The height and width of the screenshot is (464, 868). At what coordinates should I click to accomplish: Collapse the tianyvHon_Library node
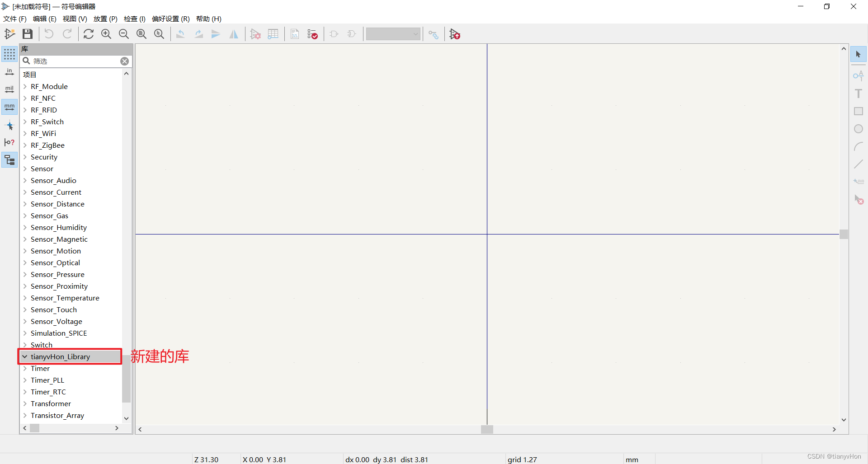click(25, 356)
